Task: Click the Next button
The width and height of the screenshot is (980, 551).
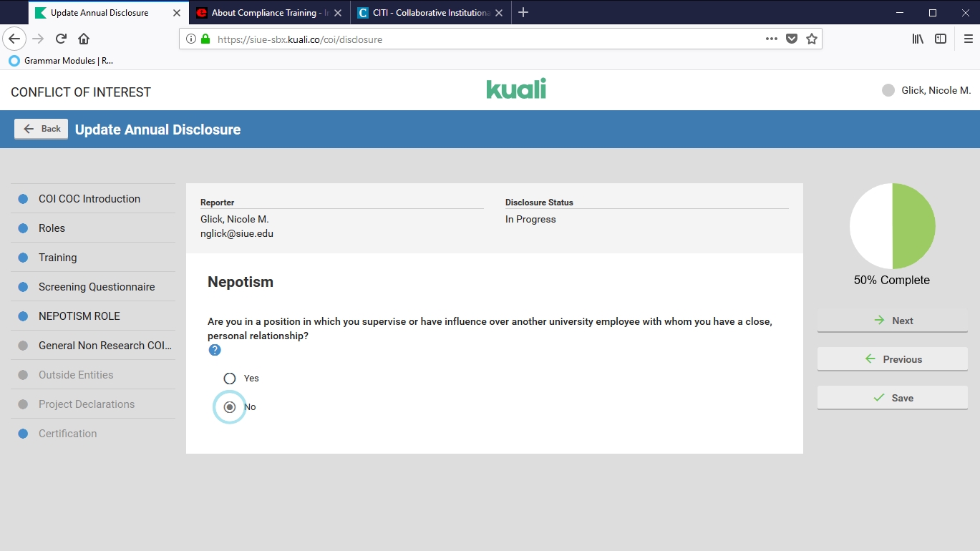Action: pyautogui.click(x=892, y=321)
